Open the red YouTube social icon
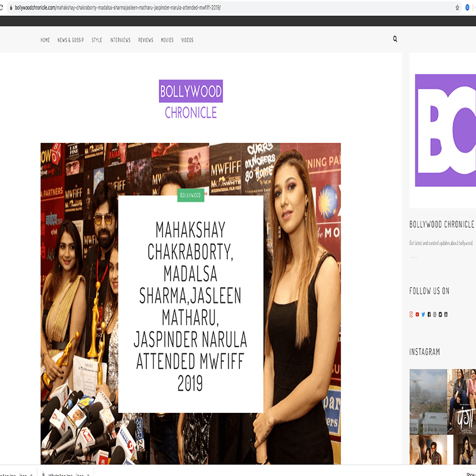Viewport: 476px width, 476px height. 418,315
